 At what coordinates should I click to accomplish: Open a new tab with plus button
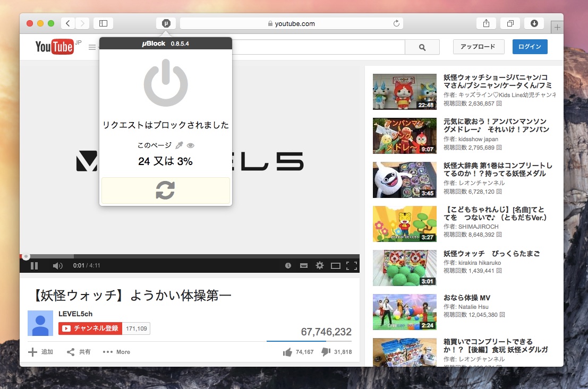[x=557, y=28]
